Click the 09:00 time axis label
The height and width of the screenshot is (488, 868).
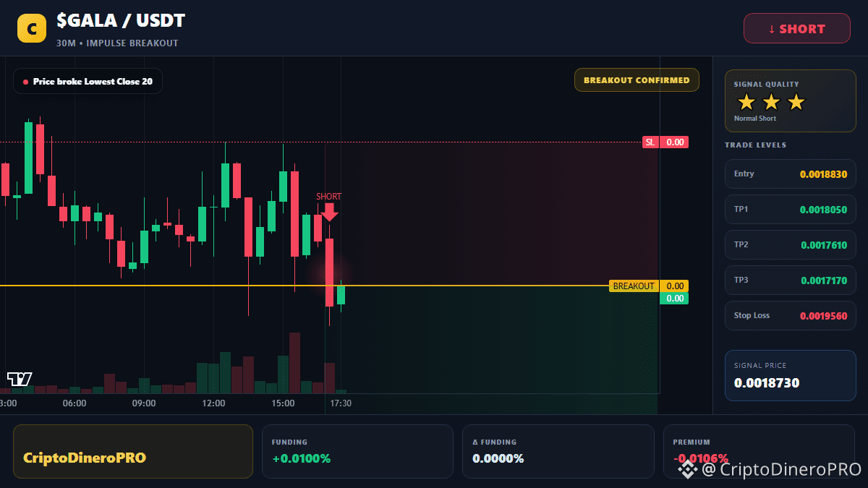coord(144,403)
